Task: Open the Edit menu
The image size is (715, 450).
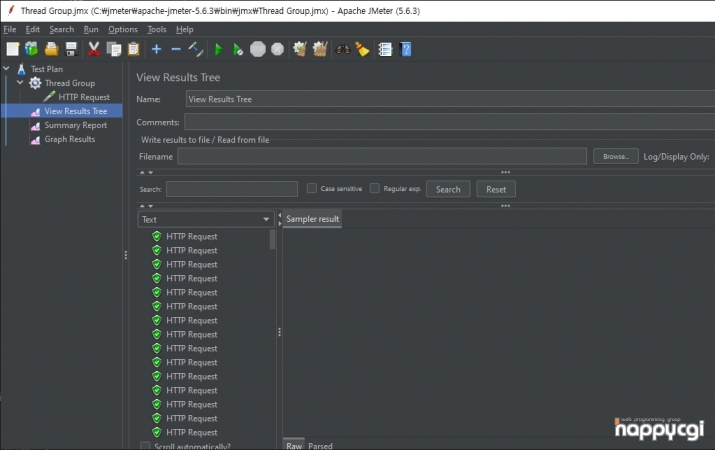Action: (x=32, y=29)
